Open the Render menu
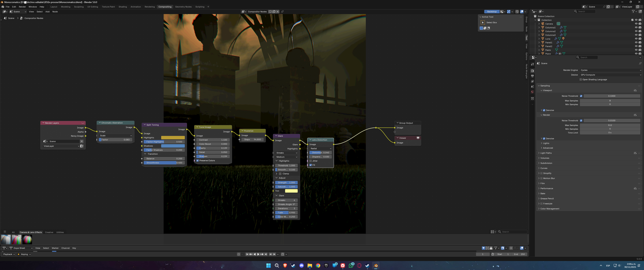 [22, 7]
